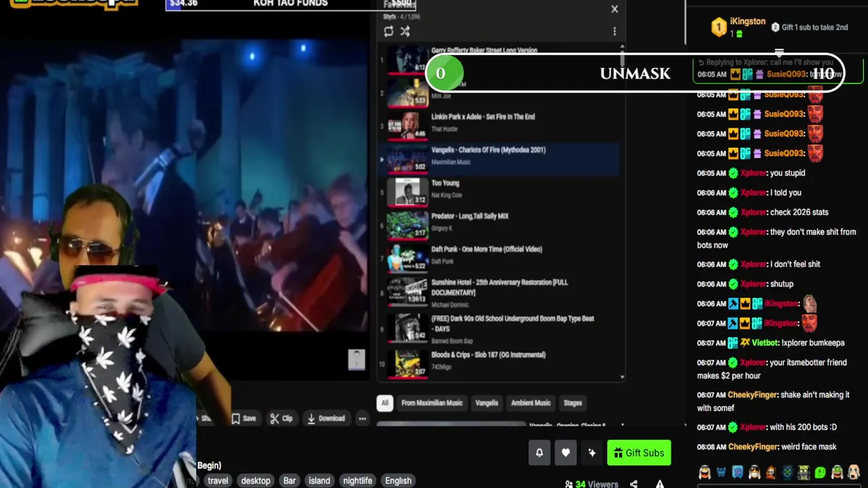868x488 pixels.
Task: Click the KOH TAO FUNDS donation bar
Action: [290, 4]
